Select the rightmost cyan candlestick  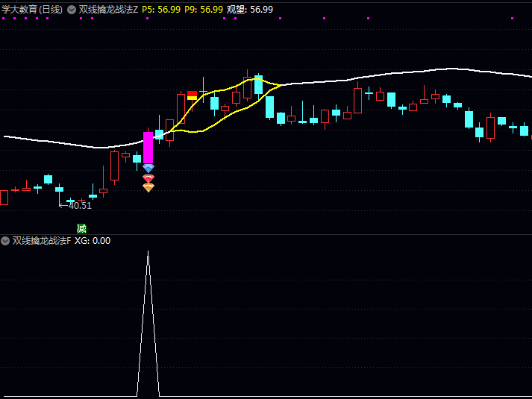pos(524,131)
